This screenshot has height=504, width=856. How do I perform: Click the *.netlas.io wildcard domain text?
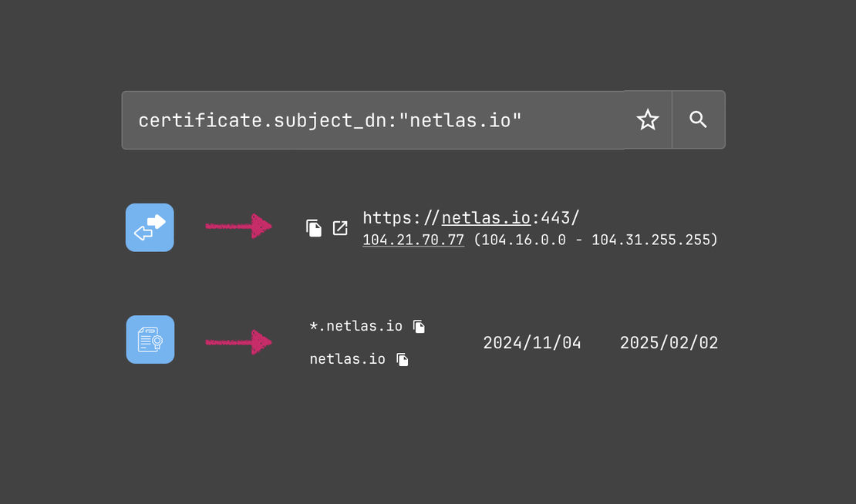click(x=356, y=326)
